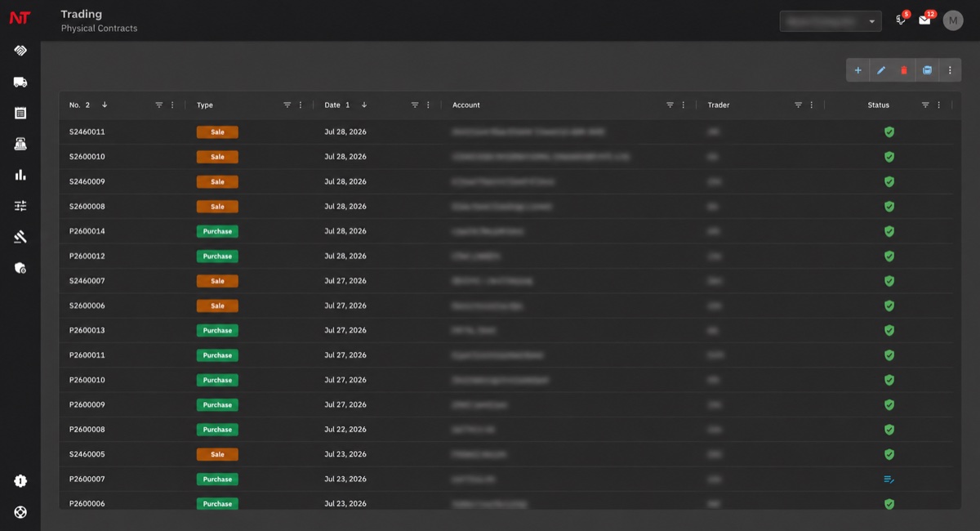The image size is (980, 531).
Task: Open filter for the Trader column
Action: [799, 105]
